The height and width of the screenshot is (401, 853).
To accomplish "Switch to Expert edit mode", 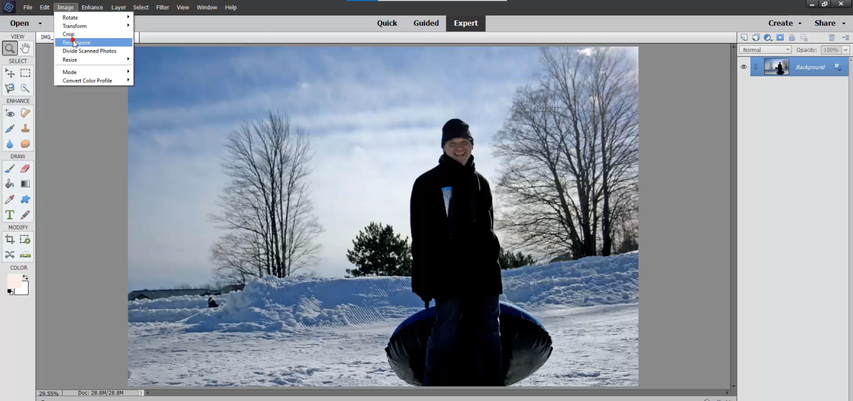I will point(466,23).
